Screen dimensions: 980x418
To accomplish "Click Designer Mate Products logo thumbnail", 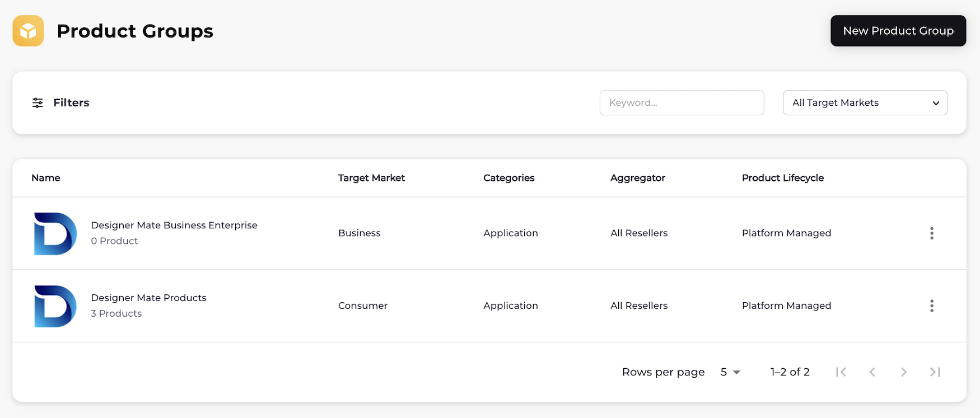I will (x=55, y=306).
